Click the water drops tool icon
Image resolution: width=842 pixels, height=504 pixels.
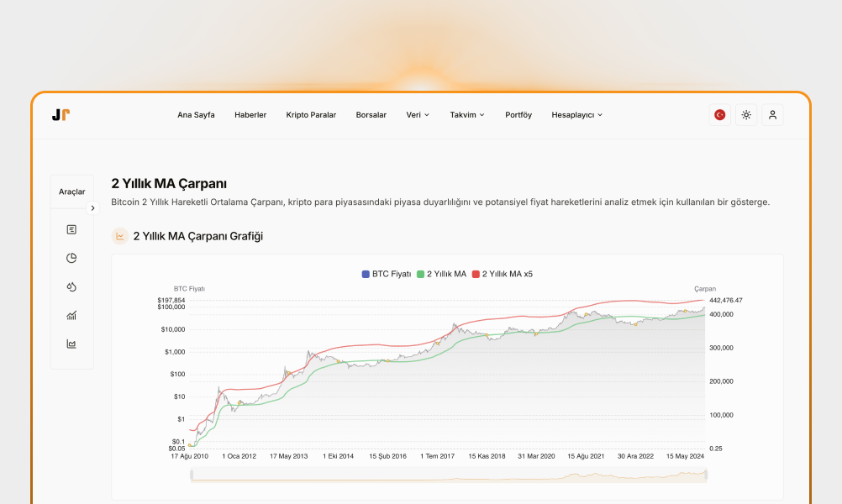click(x=71, y=286)
